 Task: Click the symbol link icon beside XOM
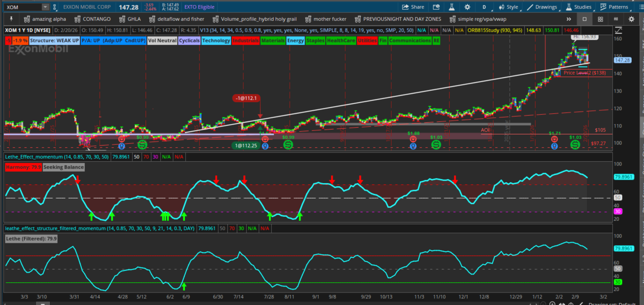pyautogui.click(x=55, y=7)
